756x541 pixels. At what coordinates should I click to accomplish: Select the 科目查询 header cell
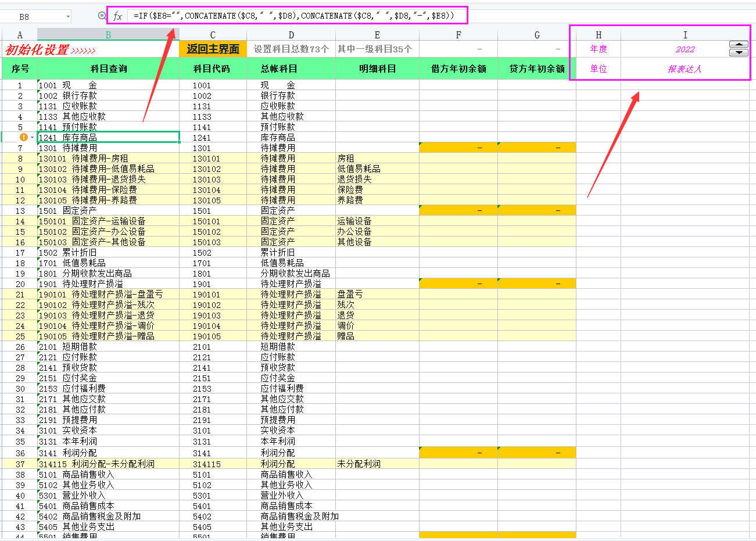[108, 69]
